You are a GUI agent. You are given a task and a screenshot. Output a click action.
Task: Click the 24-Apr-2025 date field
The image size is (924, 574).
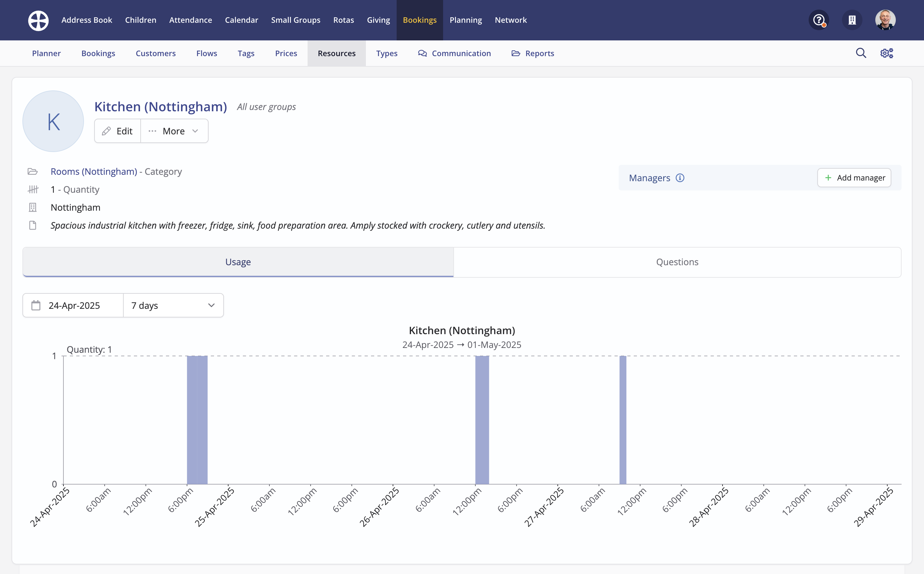click(x=74, y=305)
